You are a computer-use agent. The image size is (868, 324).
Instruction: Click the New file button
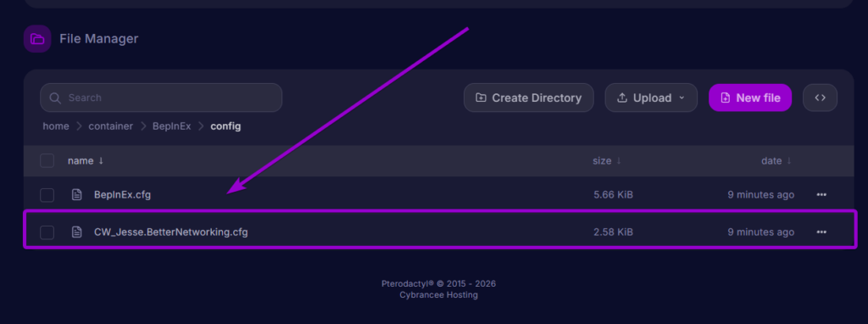click(x=750, y=98)
